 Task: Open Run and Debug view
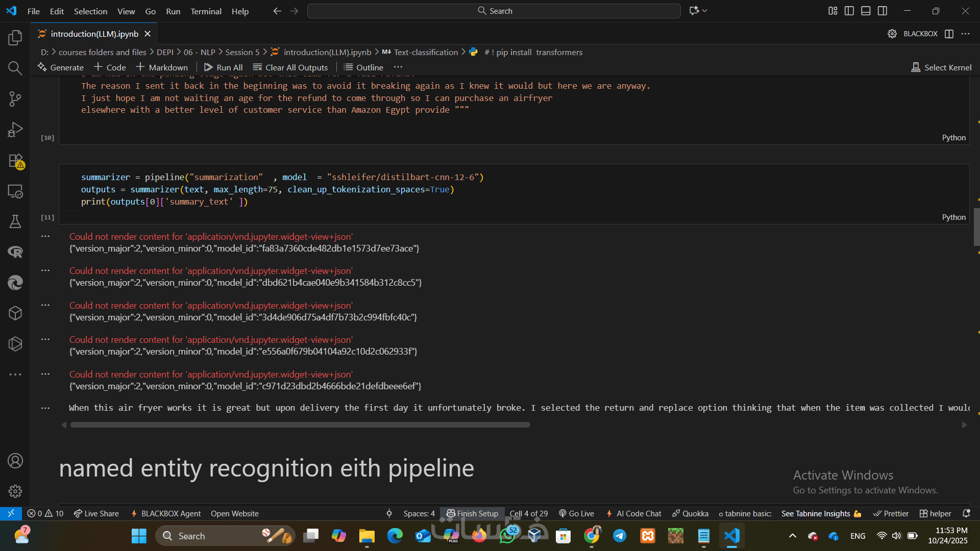pyautogui.click(x=15, y=130)
